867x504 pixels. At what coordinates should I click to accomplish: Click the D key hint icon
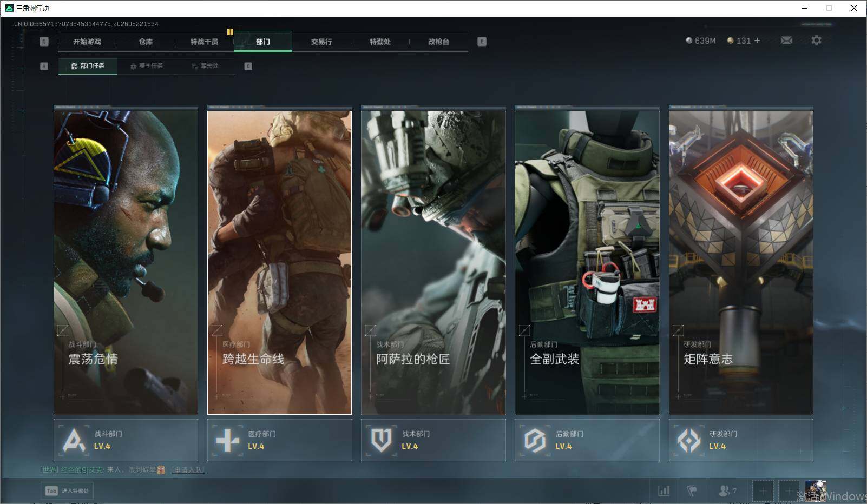[x=248, y=66]
